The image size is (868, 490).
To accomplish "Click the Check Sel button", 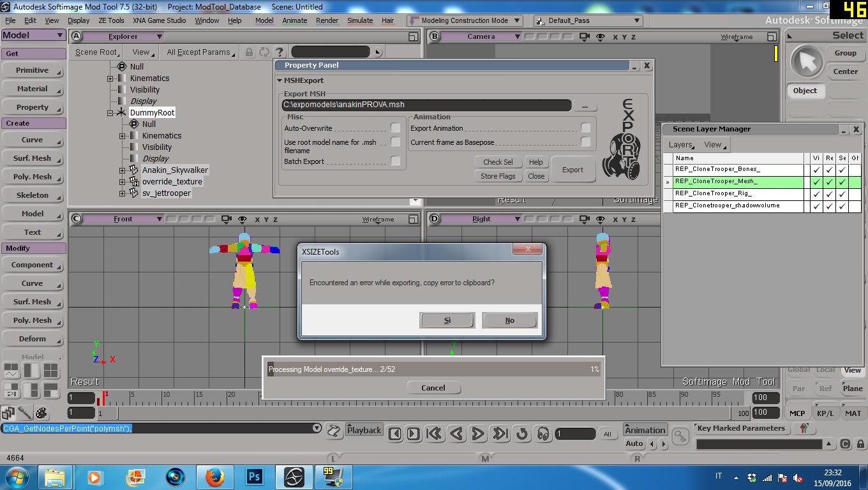I will click(x=498, y=162).
